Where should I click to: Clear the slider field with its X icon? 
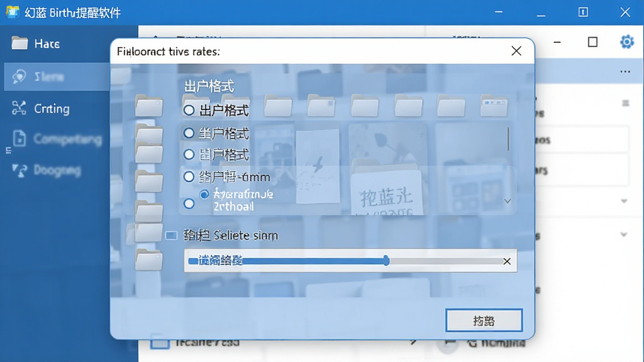[507, 261]
